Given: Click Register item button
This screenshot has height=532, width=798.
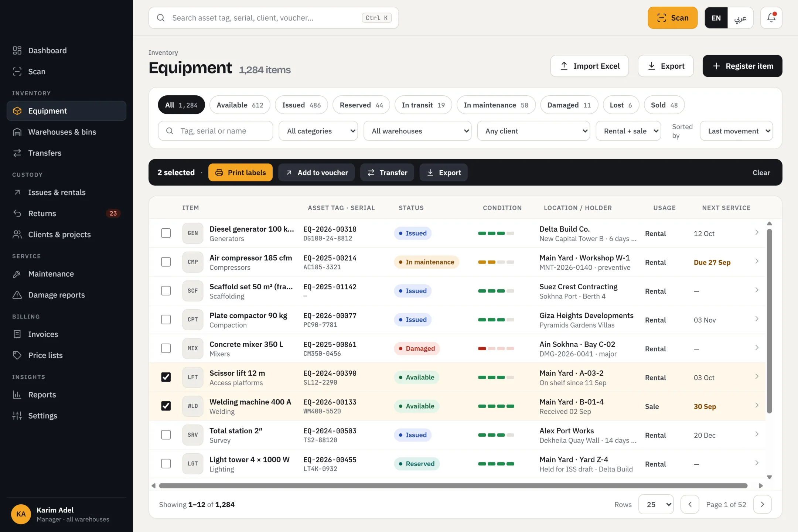Looking at the screenshot, I should point(742,66).
